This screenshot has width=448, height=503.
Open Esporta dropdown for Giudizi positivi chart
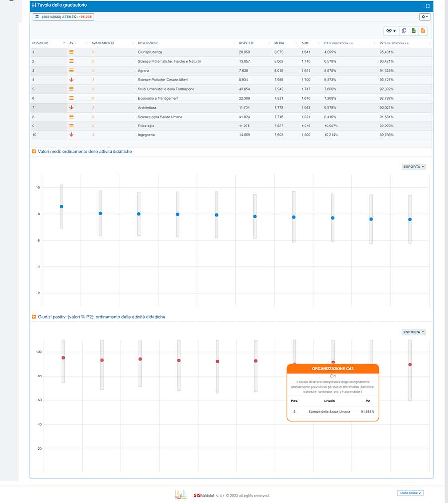pyautogui.click(x=414, y=332)
